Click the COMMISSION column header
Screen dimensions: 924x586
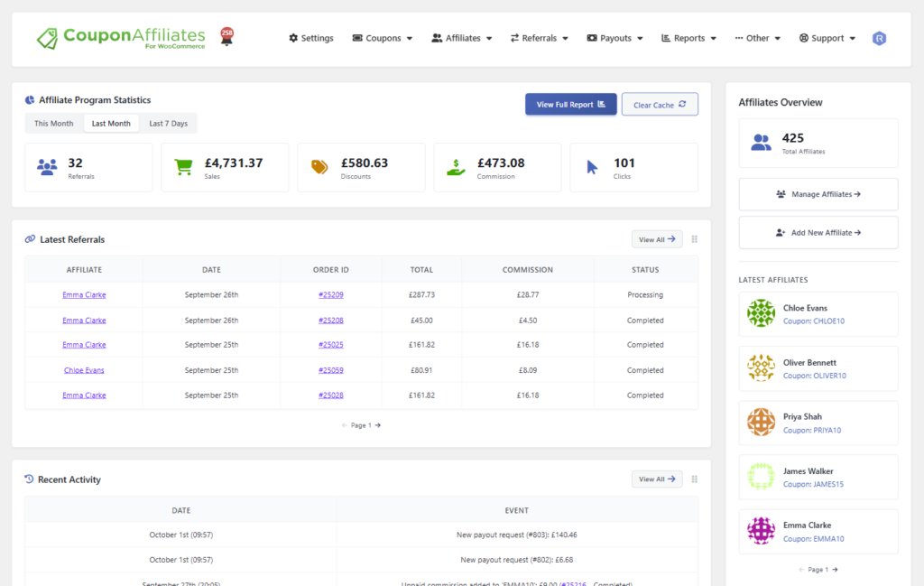(x=527, y=270)
